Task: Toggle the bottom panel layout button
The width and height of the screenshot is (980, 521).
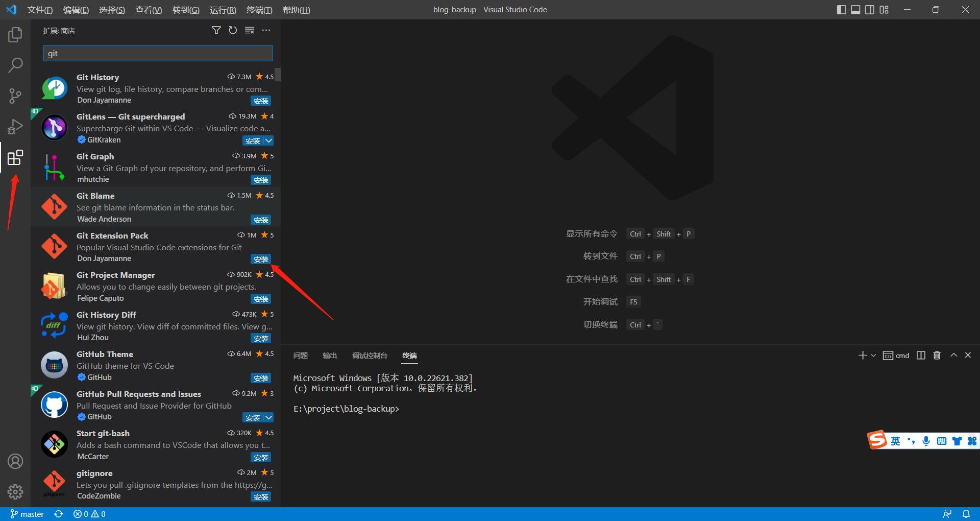Action: pos(855,10)
